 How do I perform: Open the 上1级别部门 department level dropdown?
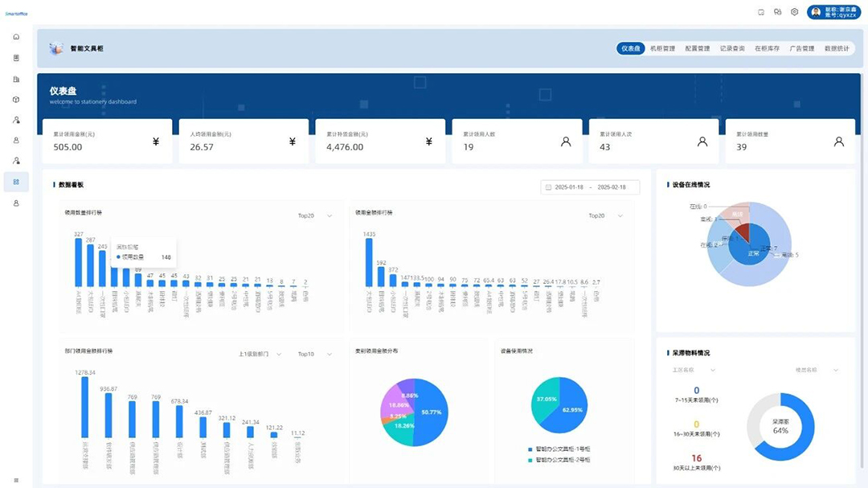[x=259, y=354]
